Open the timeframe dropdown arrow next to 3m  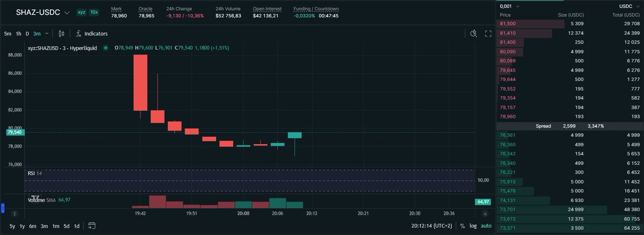click(46, 34)
